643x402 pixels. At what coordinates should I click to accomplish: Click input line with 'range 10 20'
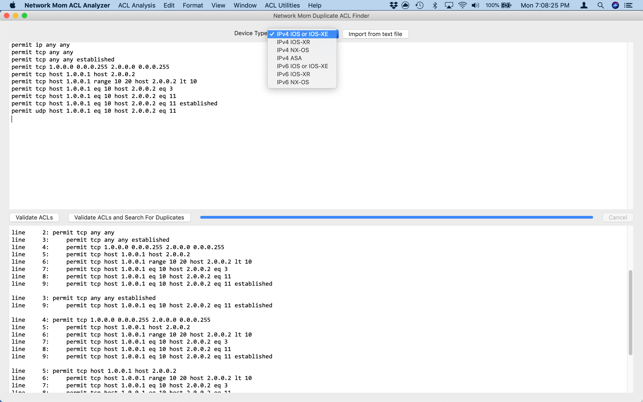coord(104,82)
